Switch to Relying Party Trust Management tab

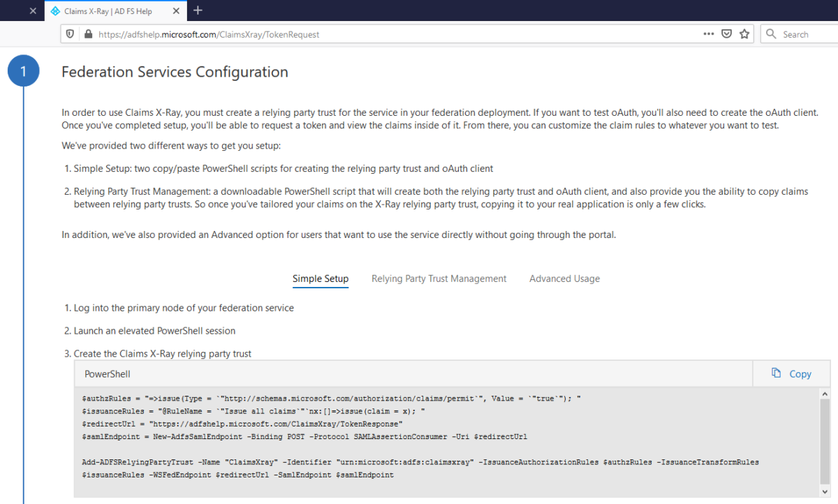coord(439,279)
